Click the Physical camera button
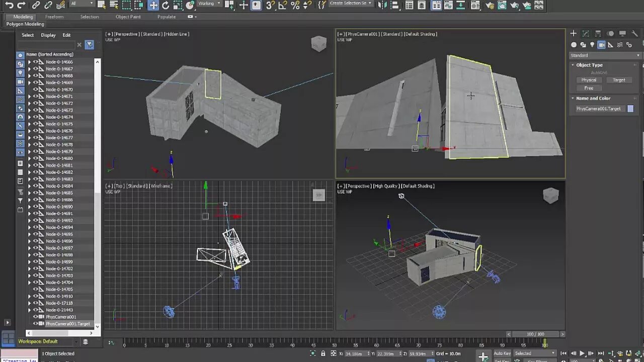The width and height of the screenshot is (644, 362). click(x=589, y=80)
